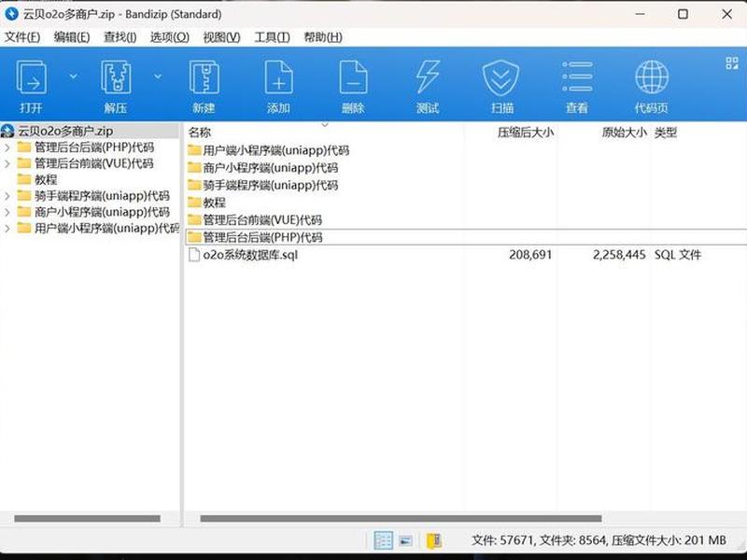Sort by the 类型 column header
Viewport: 747px width, 560px height.
click(x=666, y=133)
